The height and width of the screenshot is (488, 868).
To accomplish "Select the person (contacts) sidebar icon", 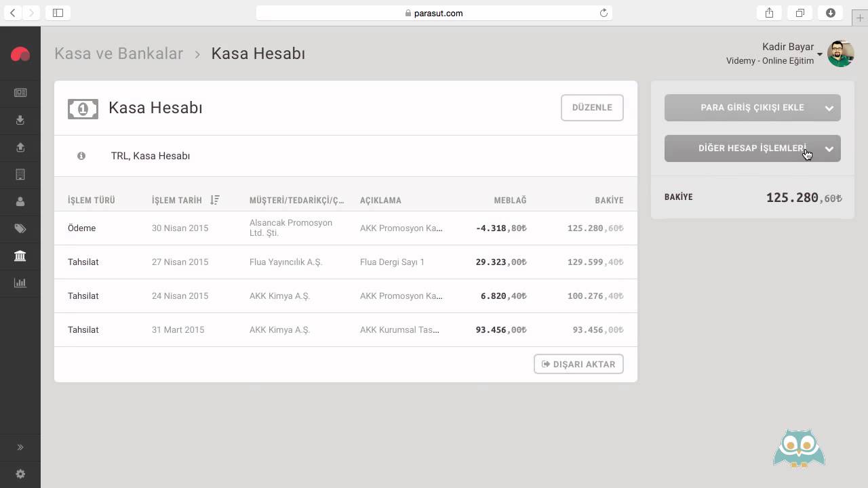I will 20,201.
